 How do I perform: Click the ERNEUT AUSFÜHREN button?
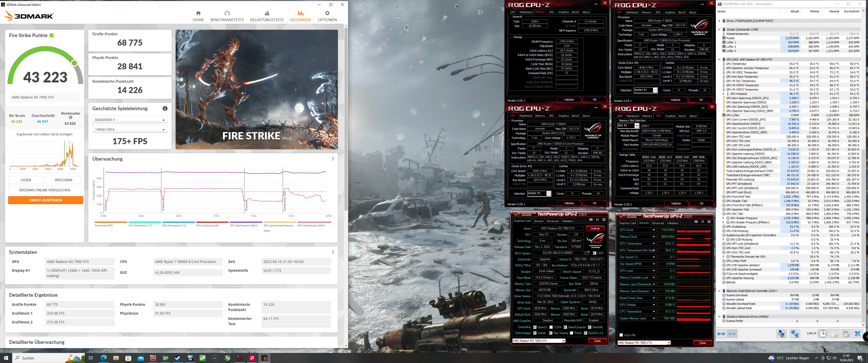pyautogui.click(x=45, y=200)
